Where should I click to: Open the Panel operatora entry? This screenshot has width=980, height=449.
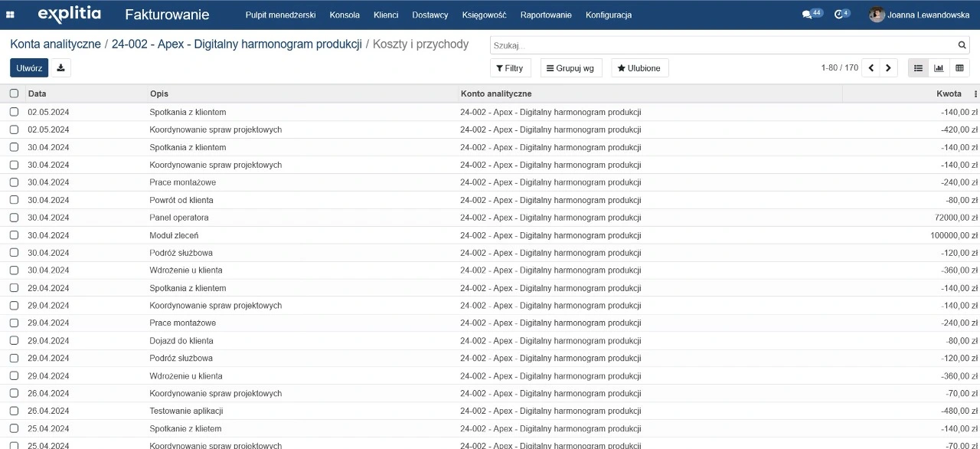[x=178, y=218]
